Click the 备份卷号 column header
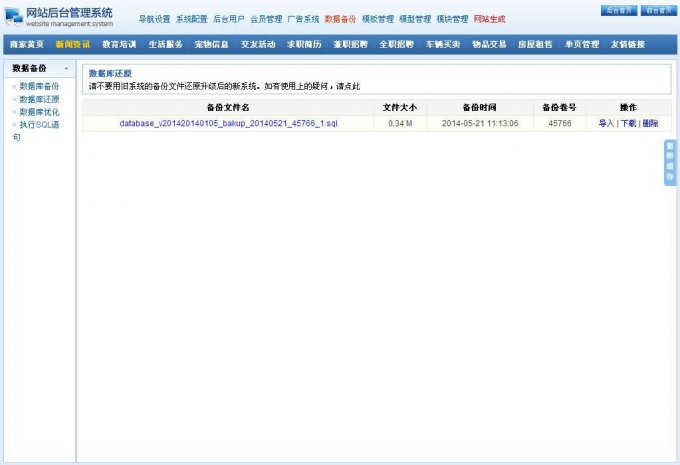Image resolution: width=680 pixels, height=465 pixels. (x=559, y=107)
